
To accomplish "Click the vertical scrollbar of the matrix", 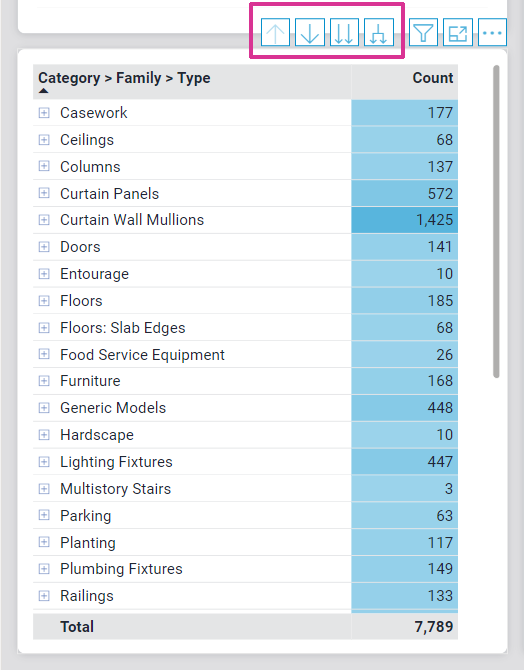I will (496, 221).
